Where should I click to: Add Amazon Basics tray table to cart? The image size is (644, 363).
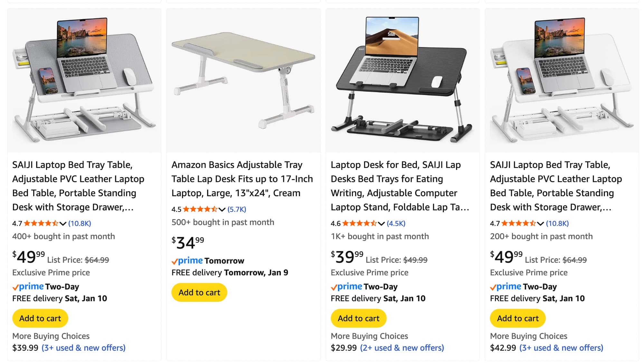pos(199,292)
